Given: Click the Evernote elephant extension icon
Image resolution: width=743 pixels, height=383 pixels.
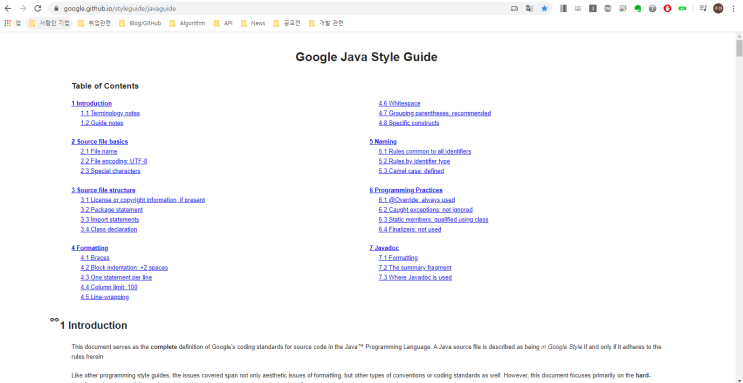Looking at the screenshot, I should click(638, 9).
